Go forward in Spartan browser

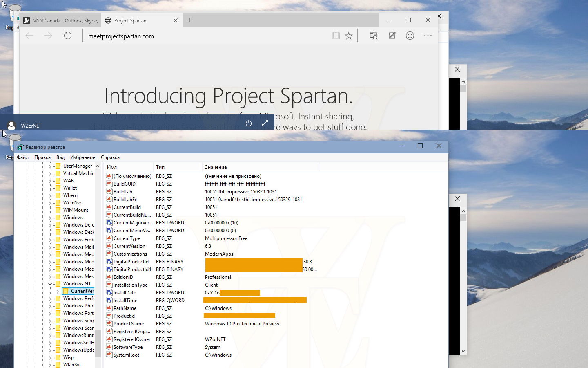[48, 36]
